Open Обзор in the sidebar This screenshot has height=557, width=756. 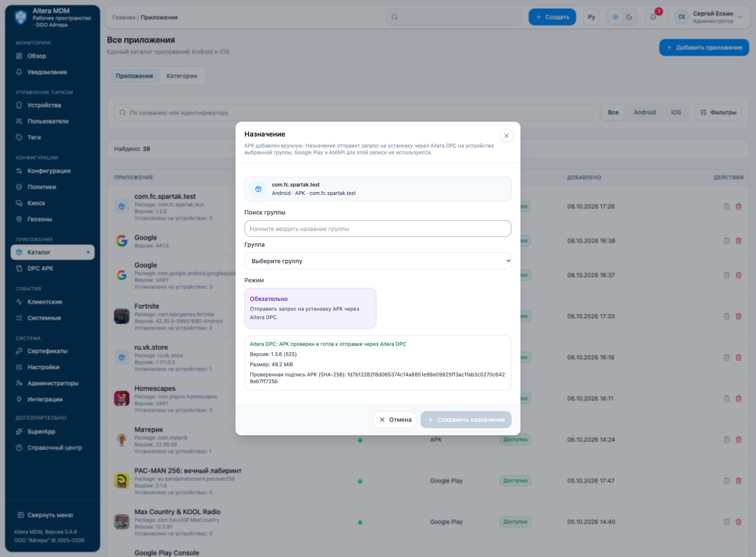(x=53, y=56)
